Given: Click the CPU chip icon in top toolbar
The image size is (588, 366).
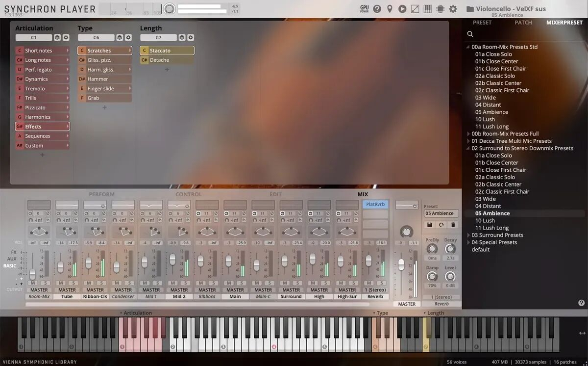Looking at the screenshot, I should (440, 9).
